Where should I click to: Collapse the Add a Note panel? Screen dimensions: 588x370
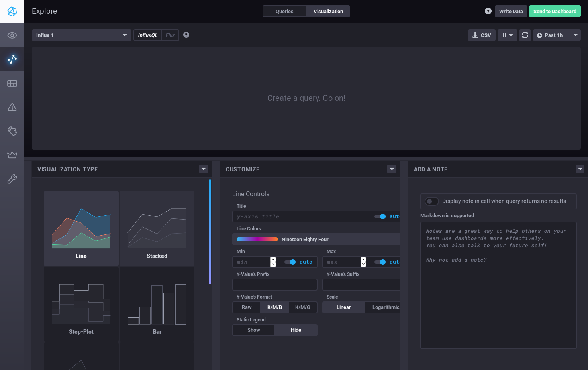click(580, 169)
